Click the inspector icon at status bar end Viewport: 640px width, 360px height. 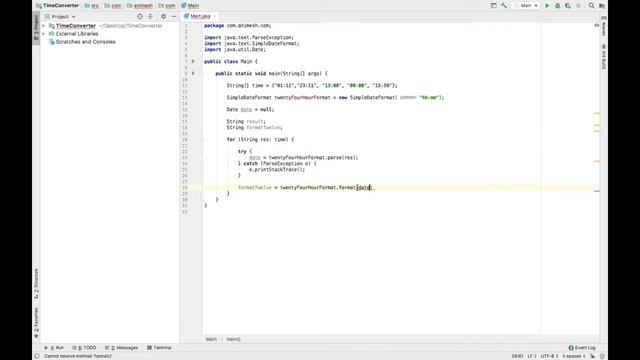point(602,356)
